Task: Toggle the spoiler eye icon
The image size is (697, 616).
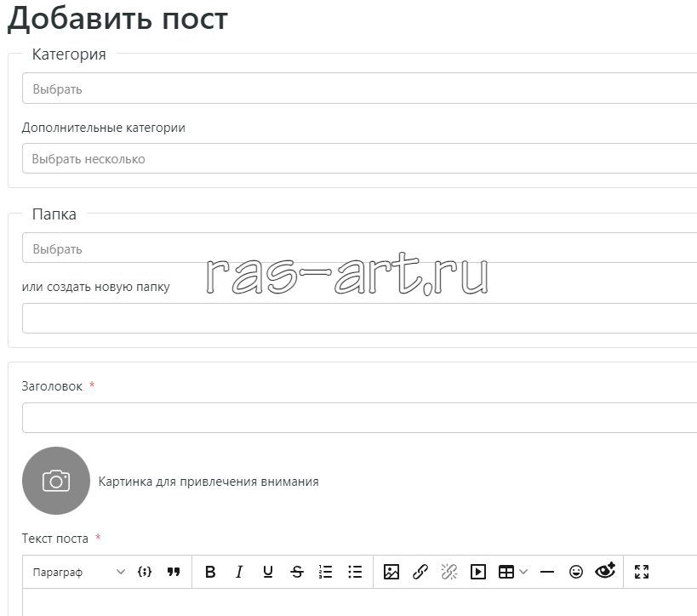Action: pos(605,572)
